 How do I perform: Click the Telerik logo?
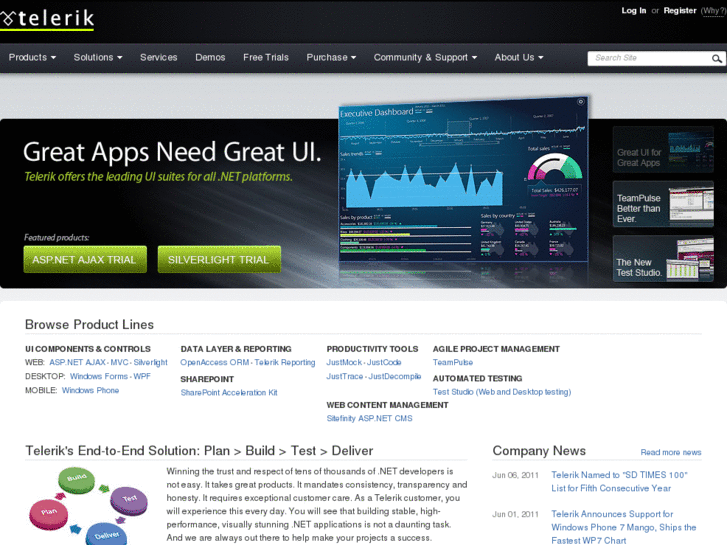(x=47, y=19)
